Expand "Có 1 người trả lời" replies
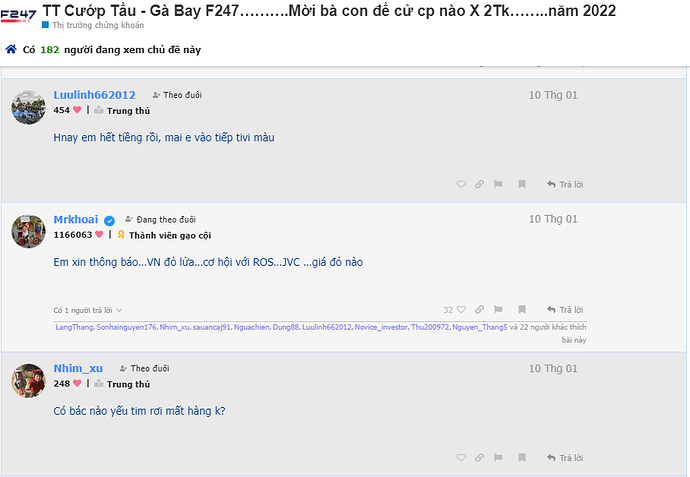 pos(88,310)
